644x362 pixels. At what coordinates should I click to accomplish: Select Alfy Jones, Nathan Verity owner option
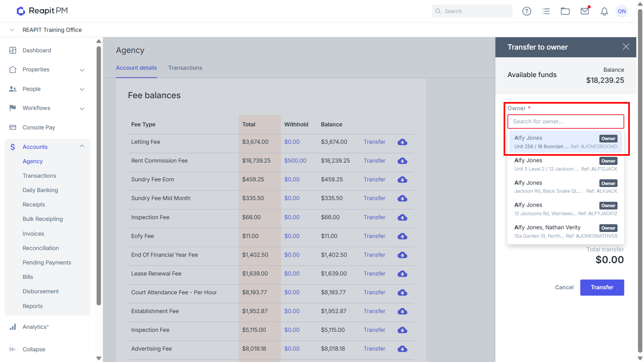coord(565,231)
